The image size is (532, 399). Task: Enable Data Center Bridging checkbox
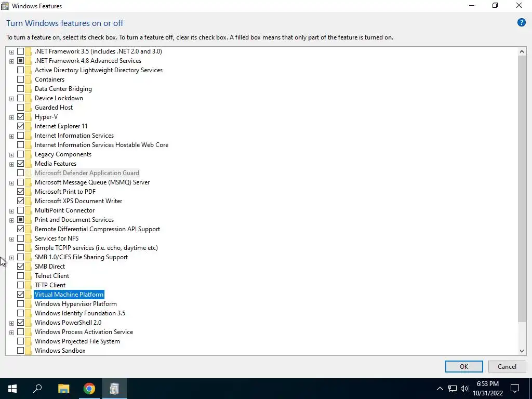(20, 89)
